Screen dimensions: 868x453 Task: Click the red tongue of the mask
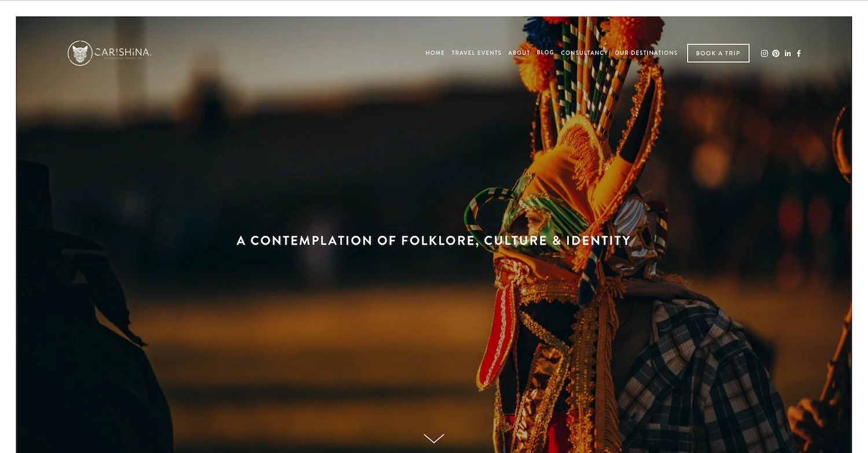(x=499, y=336)
